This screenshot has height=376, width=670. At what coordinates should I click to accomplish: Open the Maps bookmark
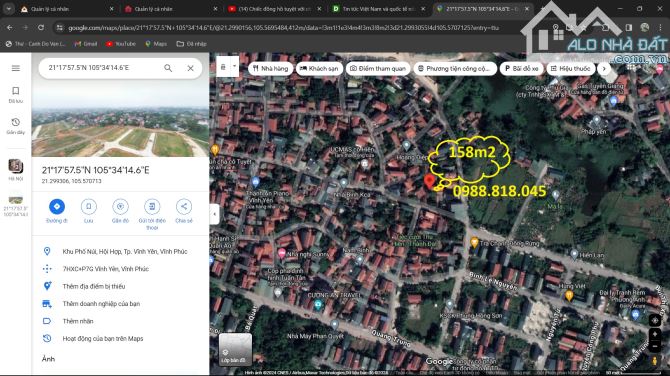point(156,44)
